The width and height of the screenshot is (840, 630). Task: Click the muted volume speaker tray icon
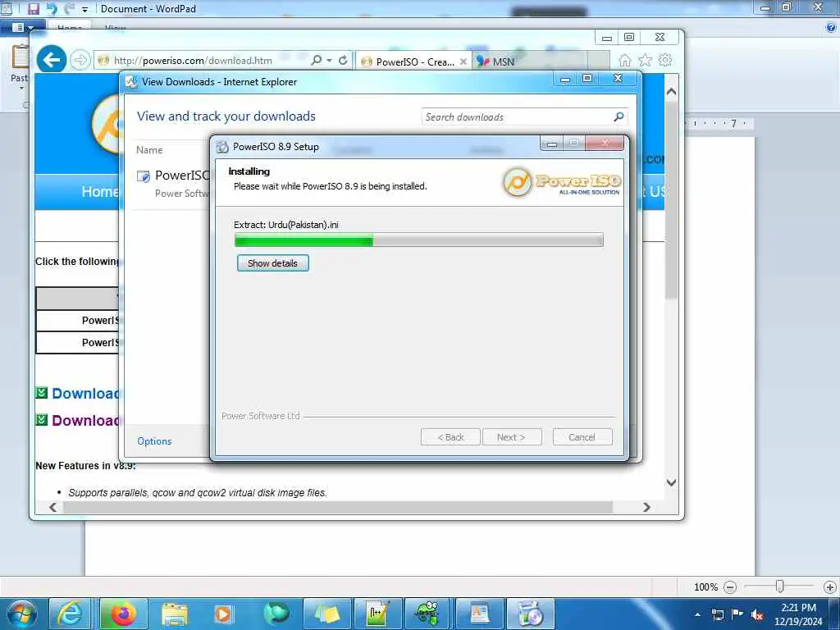pyautogui.click(x=757, y=614)
